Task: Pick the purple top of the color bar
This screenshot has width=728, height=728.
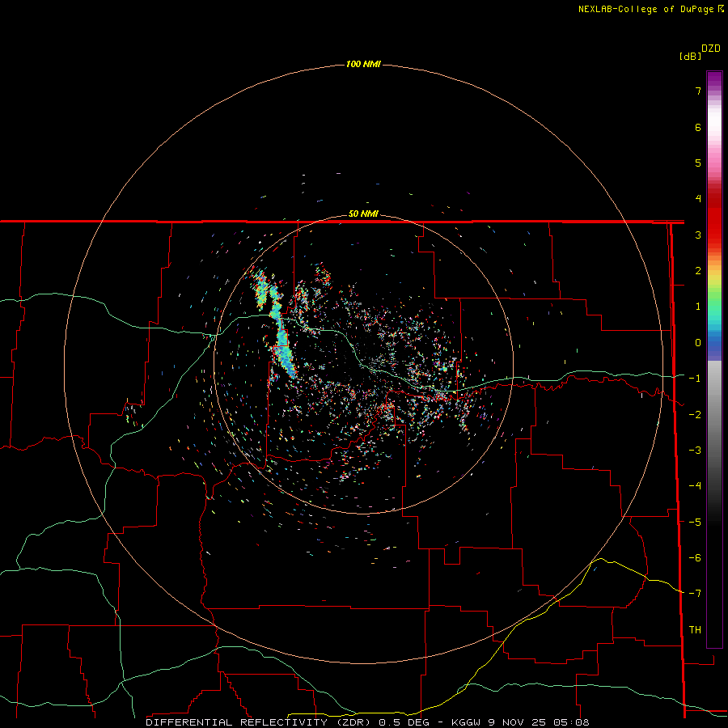Action: point(714,81)
